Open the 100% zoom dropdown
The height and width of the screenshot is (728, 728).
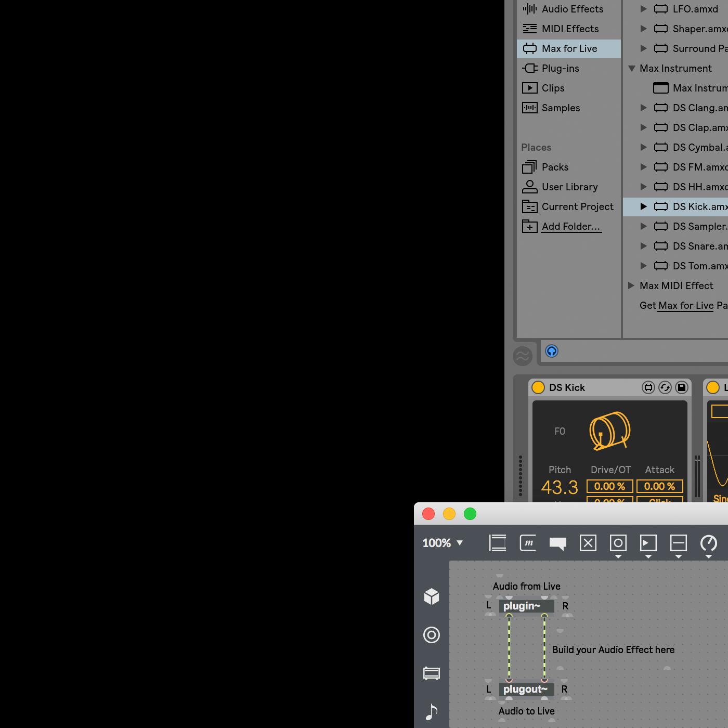click(443, 543)
